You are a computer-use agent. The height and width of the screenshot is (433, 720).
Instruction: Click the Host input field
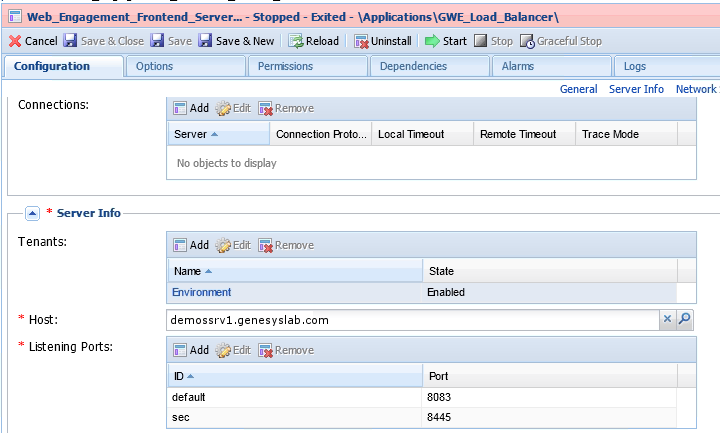point(413,320)
